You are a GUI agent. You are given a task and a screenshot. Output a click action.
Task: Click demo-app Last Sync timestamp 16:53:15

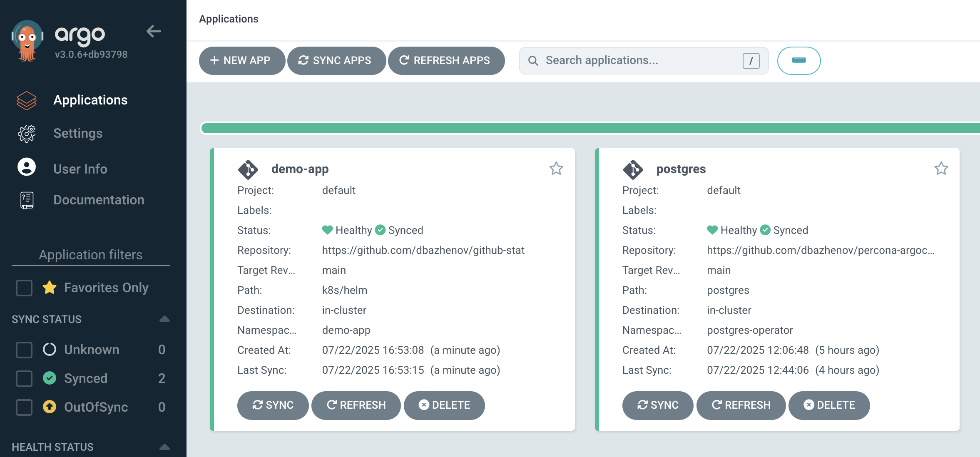(x=373, y=370)
